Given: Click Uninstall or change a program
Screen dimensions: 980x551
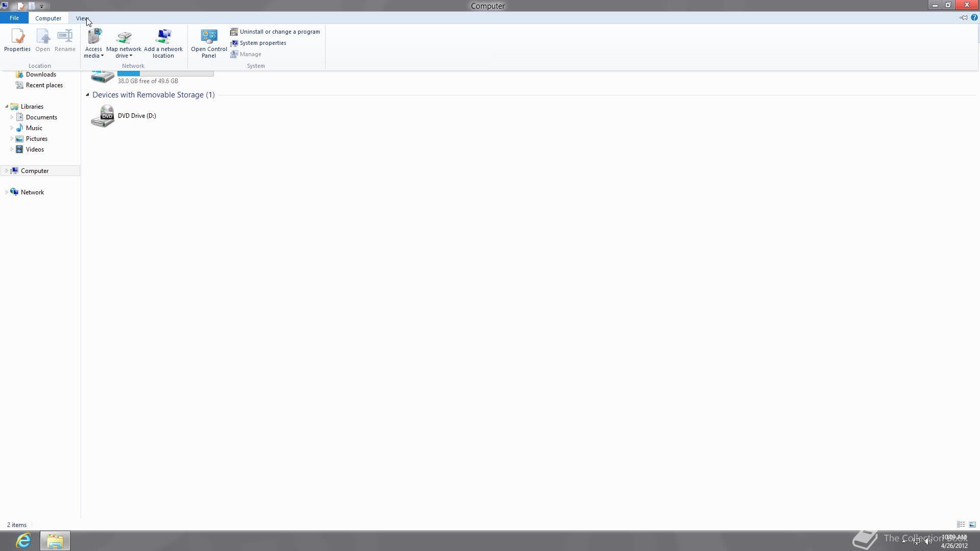Looking at the screenshot, I should (279, 32).
